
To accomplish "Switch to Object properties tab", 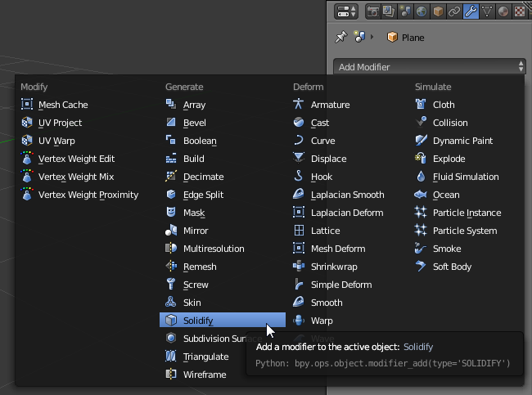I will coord(438,11).
